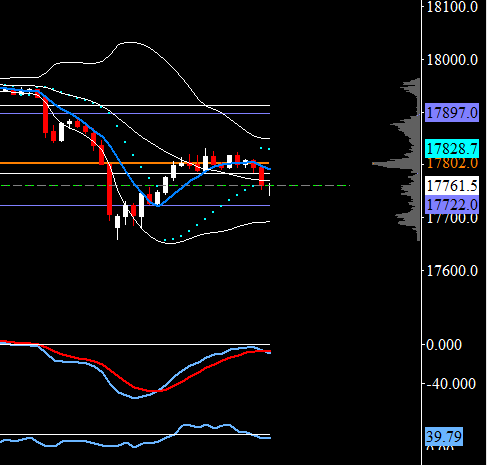The image size is (488, 465).
Task: Click the 17722.0 purple price label
Action: 452,204
